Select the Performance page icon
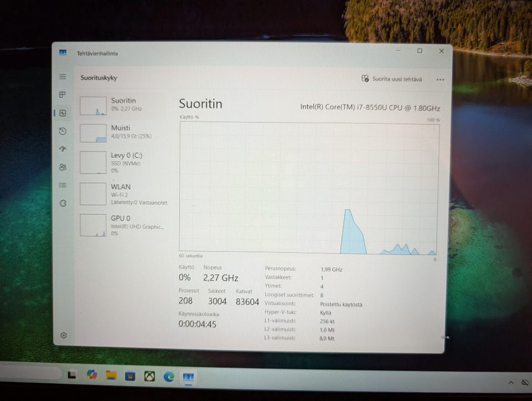Screen dimensions: 532x401 [x=63, y=113]
